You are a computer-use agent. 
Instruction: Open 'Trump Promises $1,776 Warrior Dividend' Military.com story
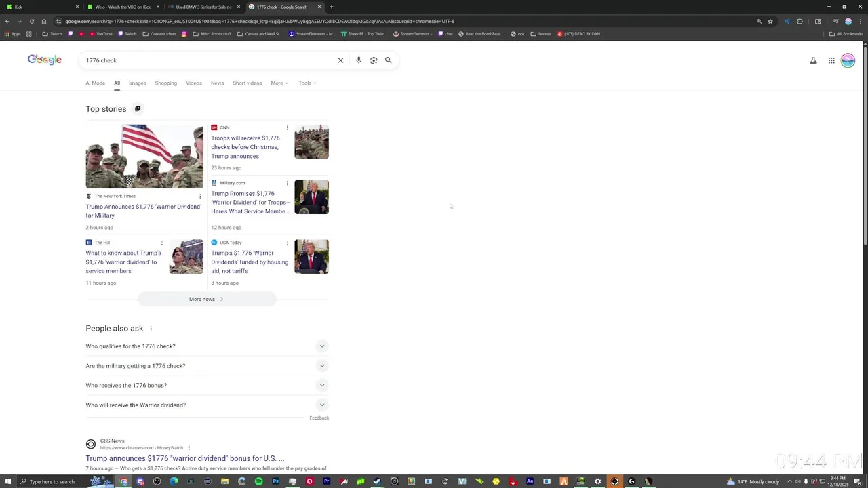tap(250, 203)
